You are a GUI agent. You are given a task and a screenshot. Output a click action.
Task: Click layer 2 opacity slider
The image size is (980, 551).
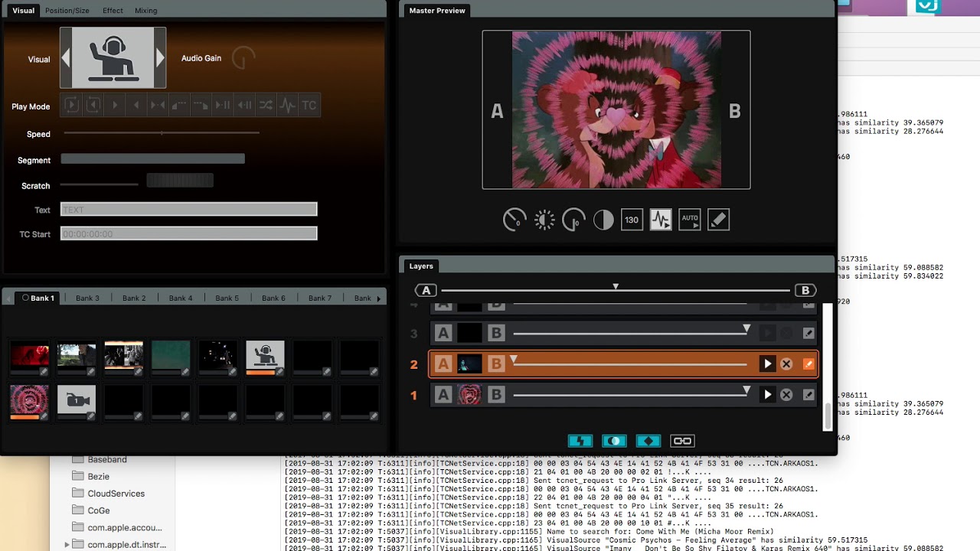[629, 364]
